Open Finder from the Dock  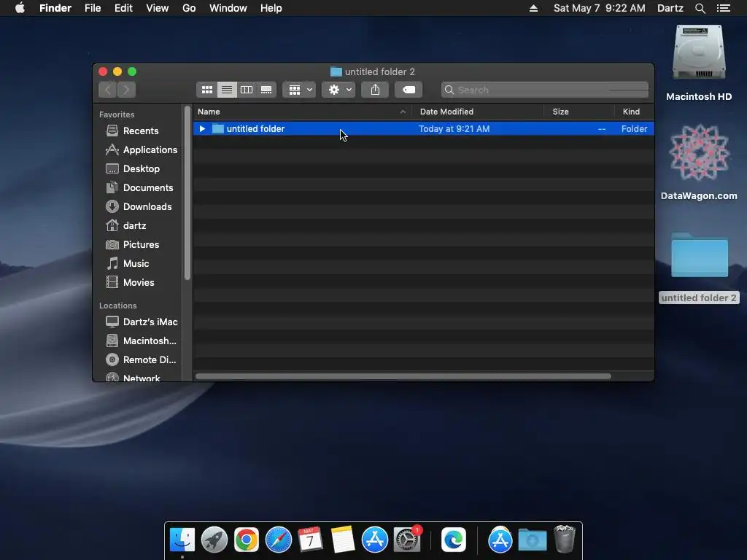pos(182,540)
